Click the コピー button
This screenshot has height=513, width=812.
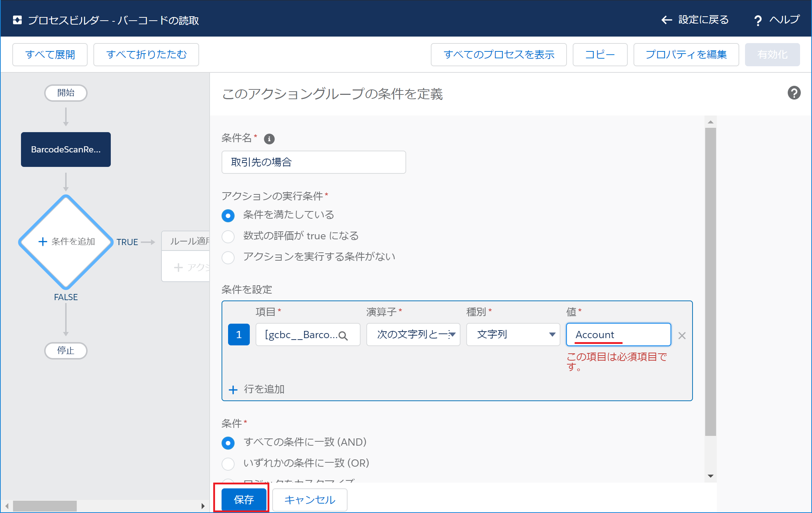[600, 55]
